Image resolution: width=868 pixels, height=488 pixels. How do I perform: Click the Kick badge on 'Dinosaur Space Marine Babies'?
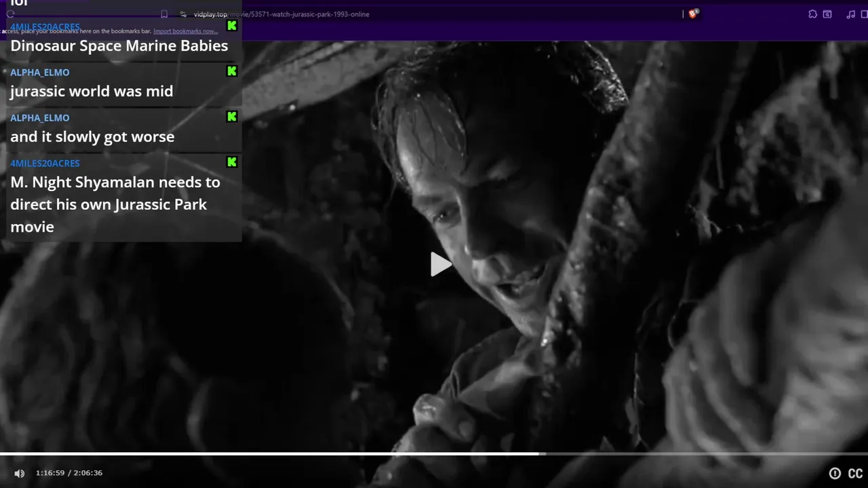click(x=232, y=26)
